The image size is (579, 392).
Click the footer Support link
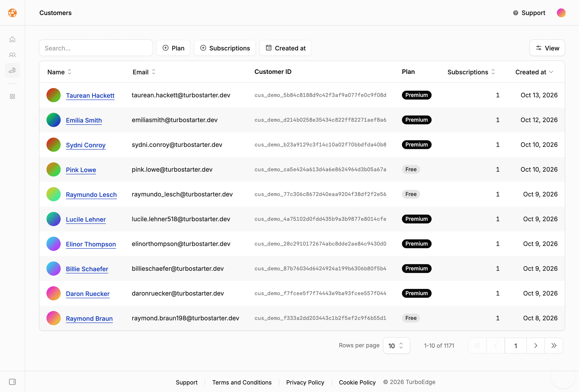tap(187, 382)
